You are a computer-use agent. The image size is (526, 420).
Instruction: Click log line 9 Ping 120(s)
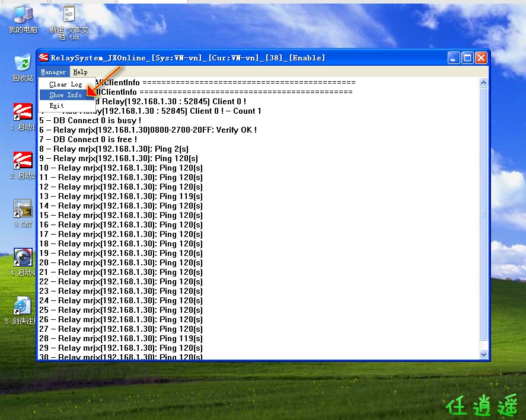(119, 158)
